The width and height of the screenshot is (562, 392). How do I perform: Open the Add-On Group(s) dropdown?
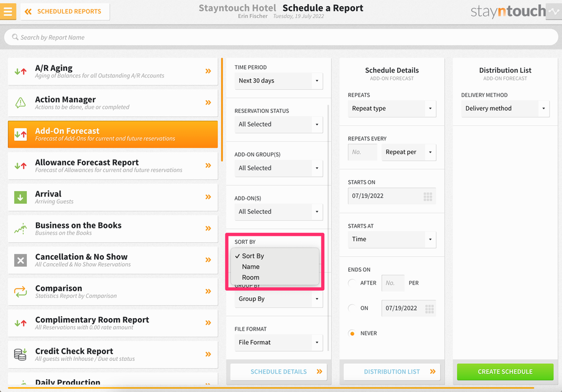pos(279,168)
